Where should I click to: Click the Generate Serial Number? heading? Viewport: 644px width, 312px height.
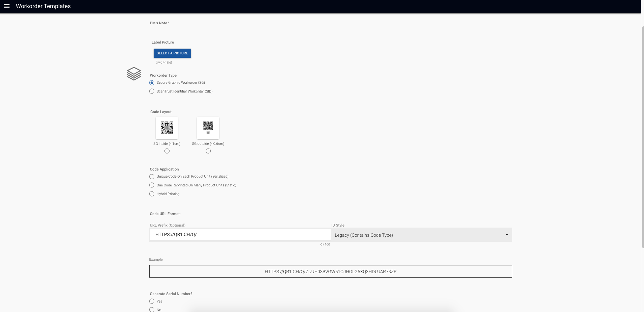(x=171, y=294)
